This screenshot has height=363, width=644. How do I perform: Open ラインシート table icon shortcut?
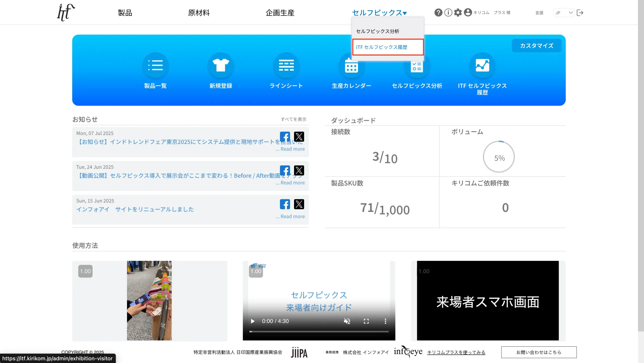(x=286, y=65)
